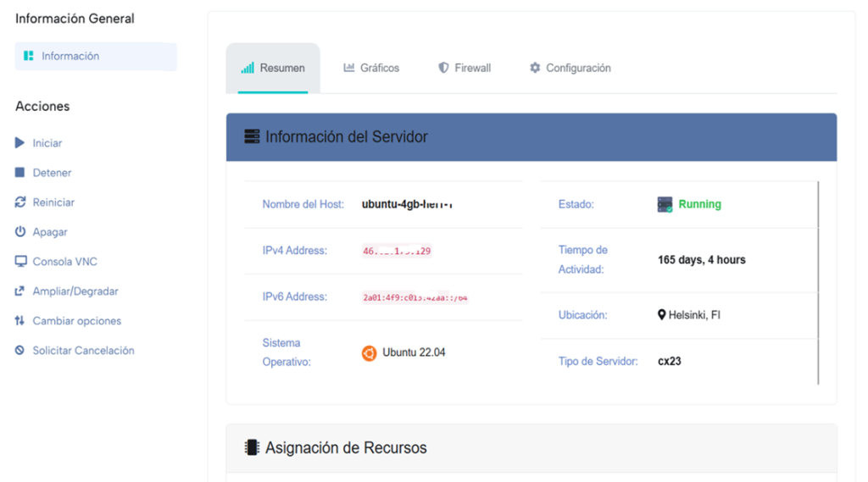Click the IPv4 address value
868x482 pixels.
coord(397,251)
